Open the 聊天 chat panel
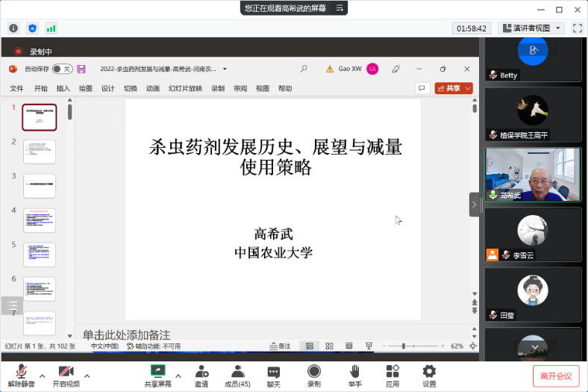 (274, 371)
